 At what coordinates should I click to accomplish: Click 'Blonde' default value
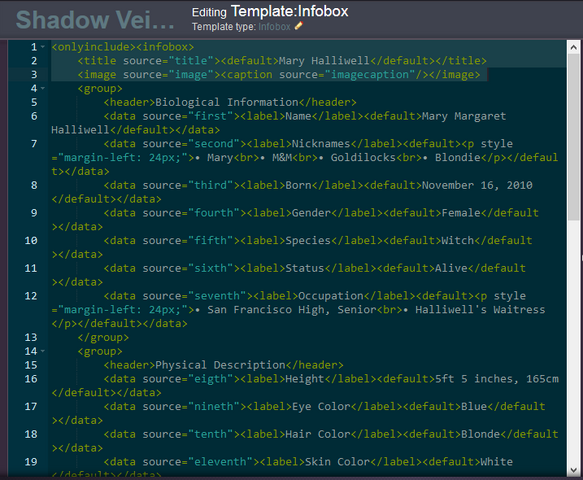click(480, 434)
